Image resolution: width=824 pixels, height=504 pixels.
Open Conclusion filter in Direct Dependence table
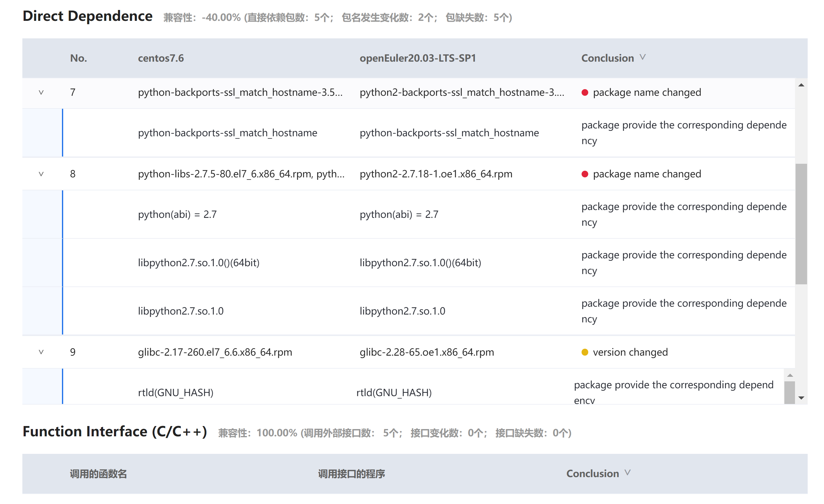642,57
